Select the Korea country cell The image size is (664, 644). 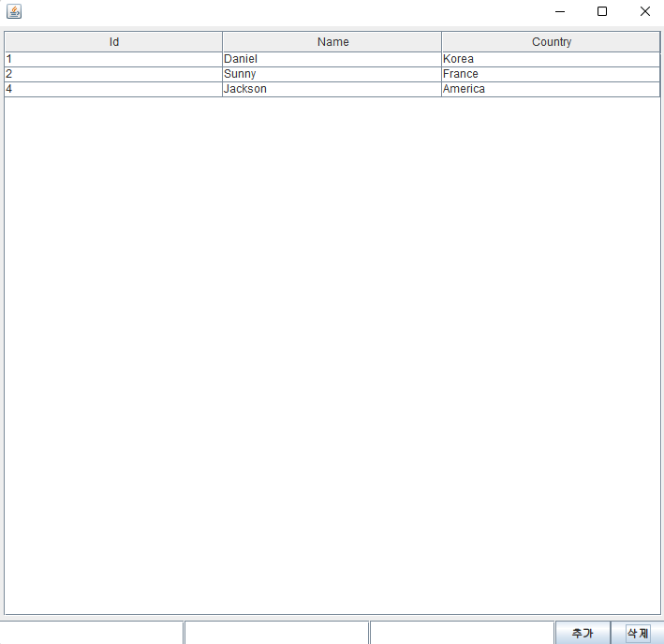coord(551,59)
